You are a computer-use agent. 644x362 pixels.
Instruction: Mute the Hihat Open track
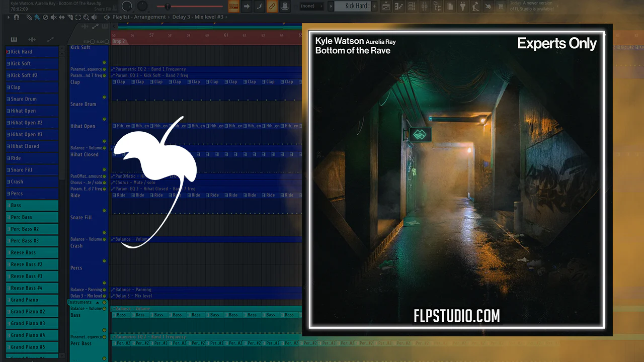104,142
